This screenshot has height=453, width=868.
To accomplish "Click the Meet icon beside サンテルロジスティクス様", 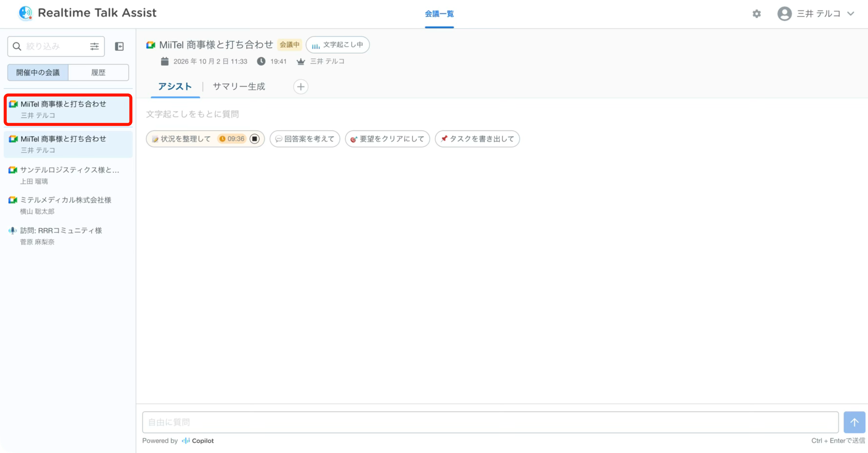I will (x=13, y=170).
